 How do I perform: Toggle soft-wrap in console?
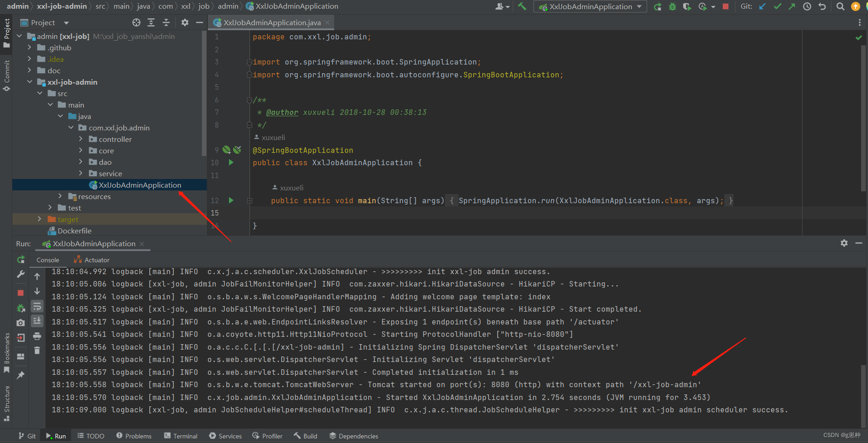[x=37, y=306]
